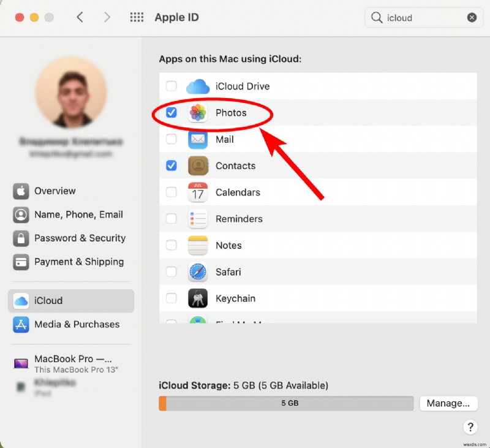Click the Media & Purchases App Store icon

pyautogui.click(x=21, y=325)
